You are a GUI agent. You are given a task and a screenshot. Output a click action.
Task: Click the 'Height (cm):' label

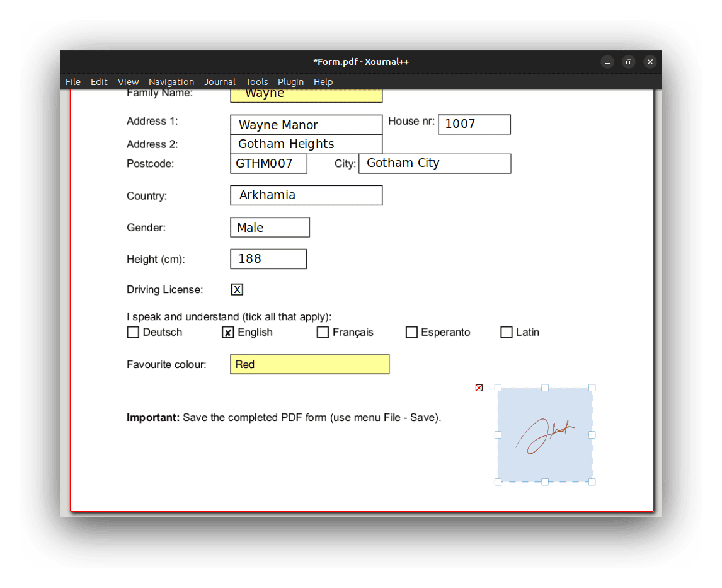(x=156, y=259)
